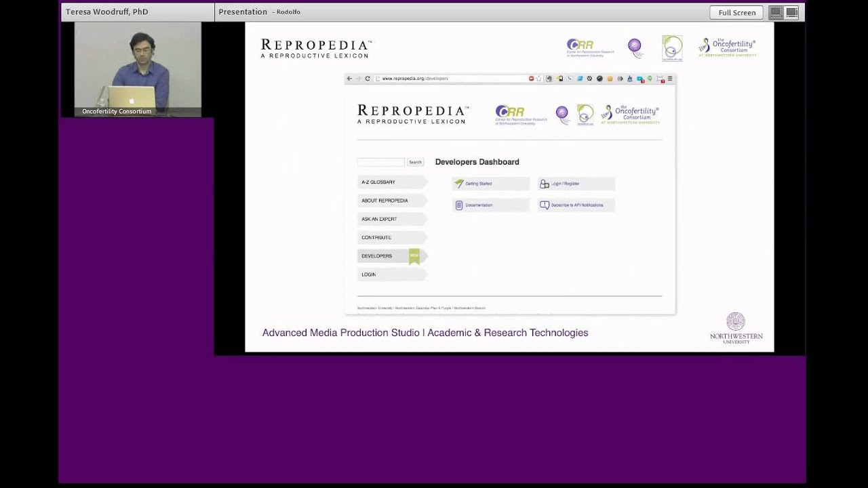Click the Oncofertility Consortium caption under webcam

(117, 111)
